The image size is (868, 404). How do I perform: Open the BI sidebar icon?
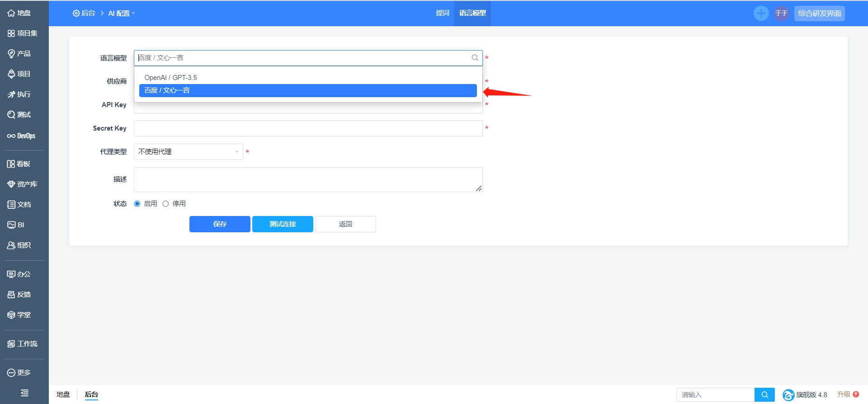click(16, 225)
